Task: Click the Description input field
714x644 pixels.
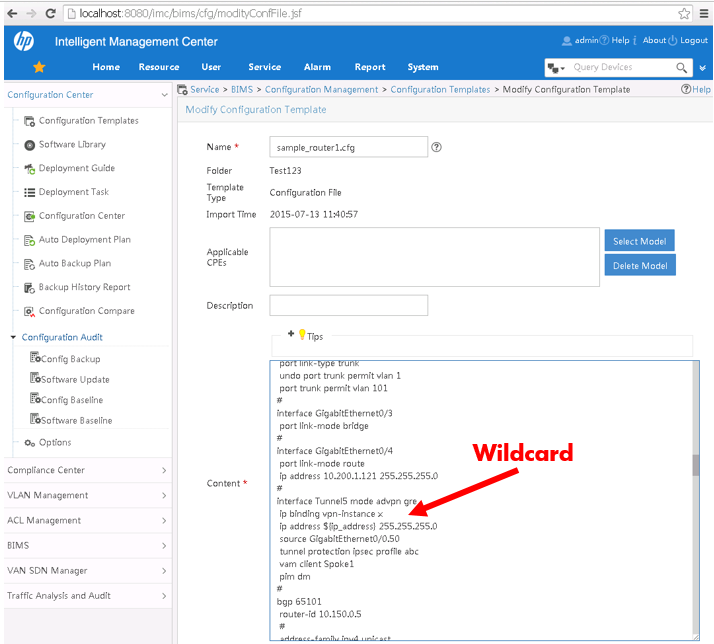Action: pos(348,305)
